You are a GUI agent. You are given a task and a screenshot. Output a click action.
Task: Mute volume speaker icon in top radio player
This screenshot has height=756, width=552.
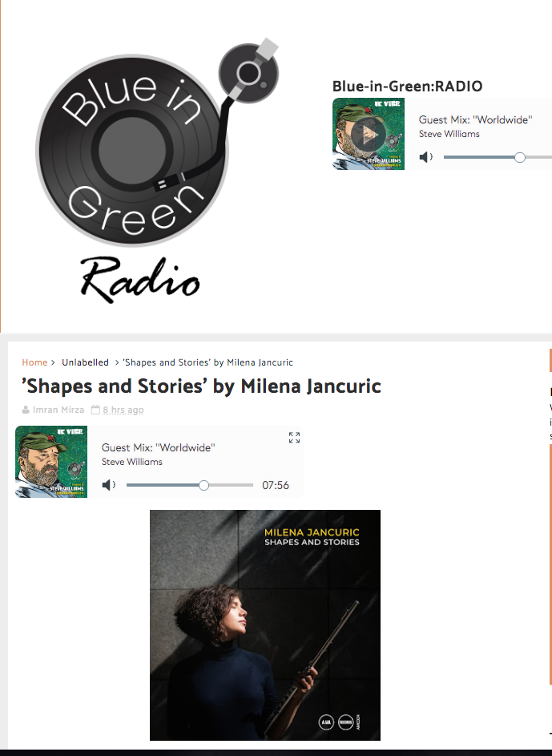(425, 157)
